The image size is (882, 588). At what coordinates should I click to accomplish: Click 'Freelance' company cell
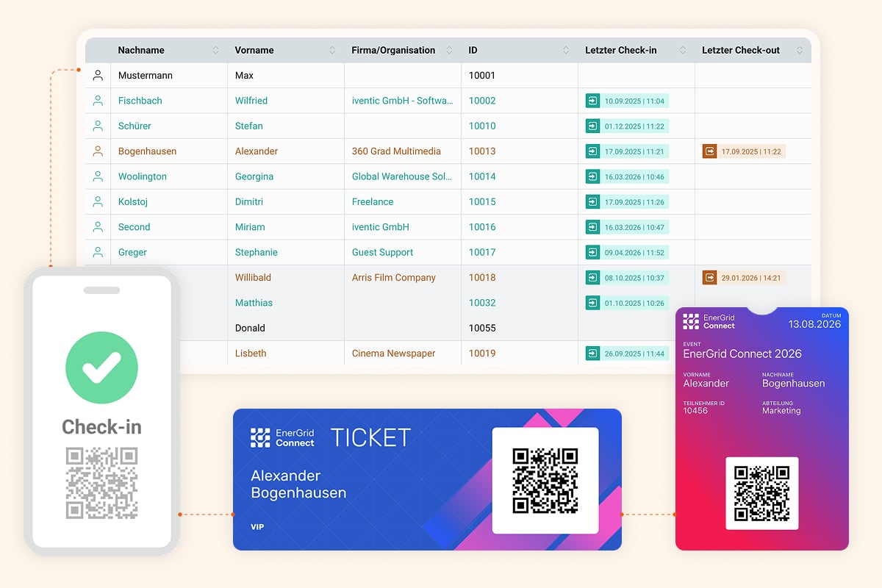click(x=373, y=201)
